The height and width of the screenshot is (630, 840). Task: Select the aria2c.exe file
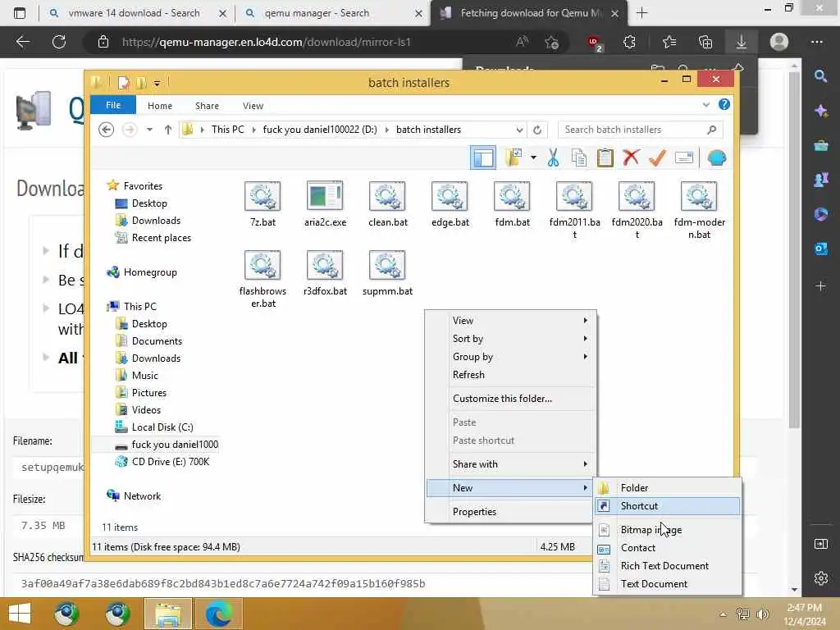click(325, 203)
